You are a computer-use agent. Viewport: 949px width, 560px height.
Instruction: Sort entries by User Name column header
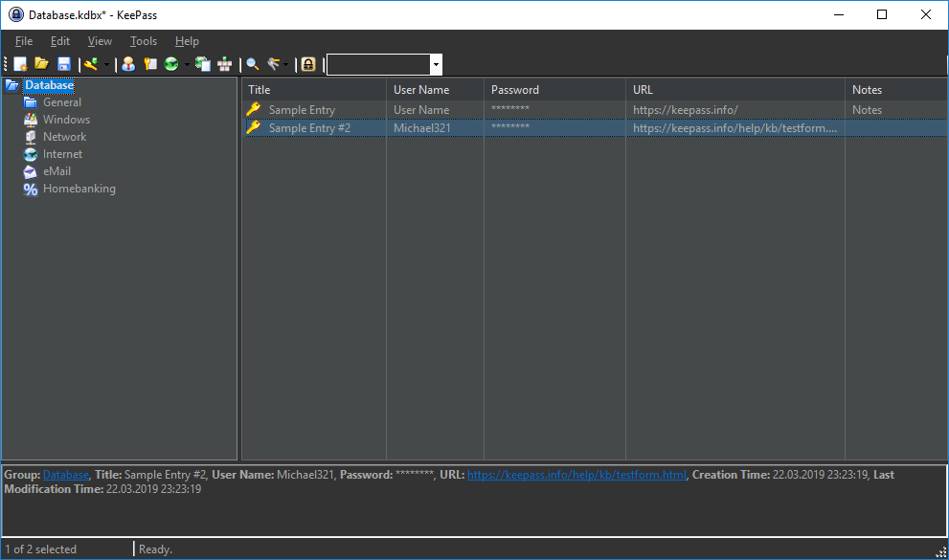(x=435, y=89)
